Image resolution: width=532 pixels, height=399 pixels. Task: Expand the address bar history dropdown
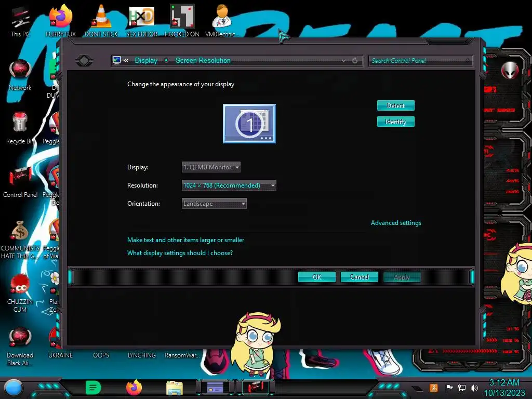tap(343, 60)
